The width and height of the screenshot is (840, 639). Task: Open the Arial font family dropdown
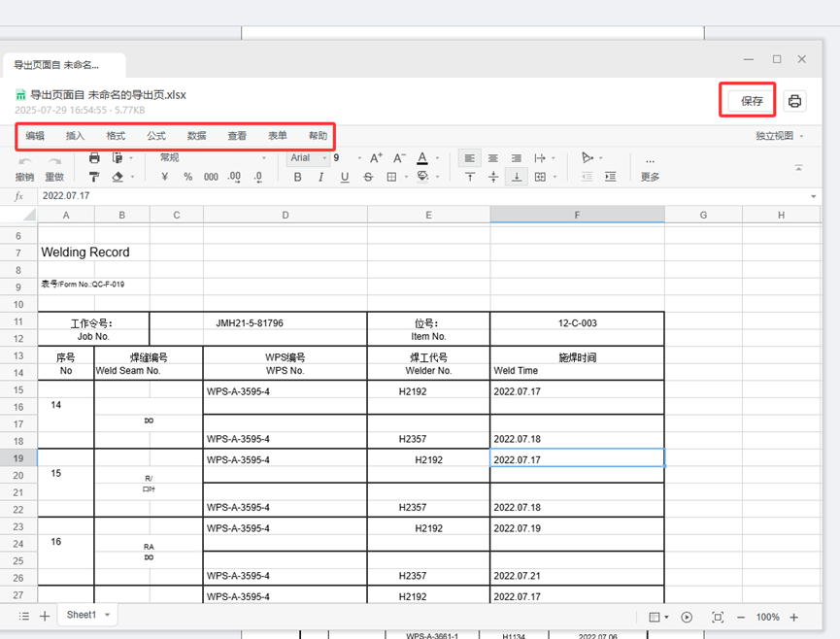click(x=308, y=157)
